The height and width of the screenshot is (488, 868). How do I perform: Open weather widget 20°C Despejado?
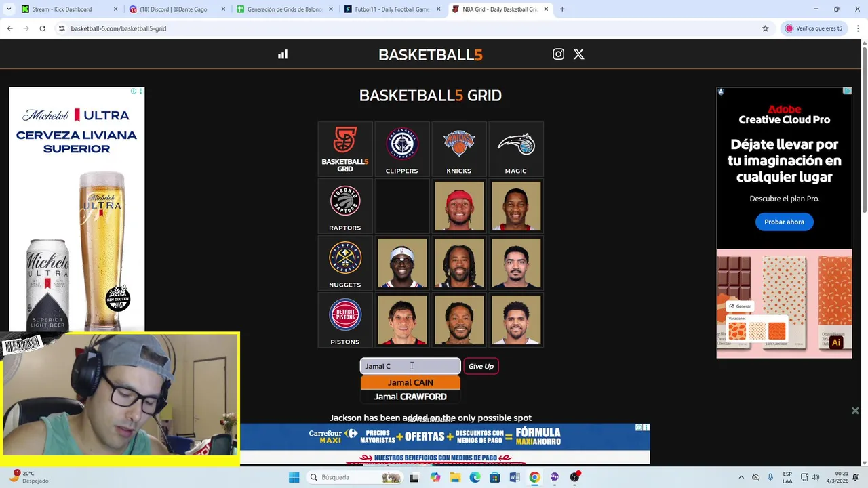click(x=28, y=477)
